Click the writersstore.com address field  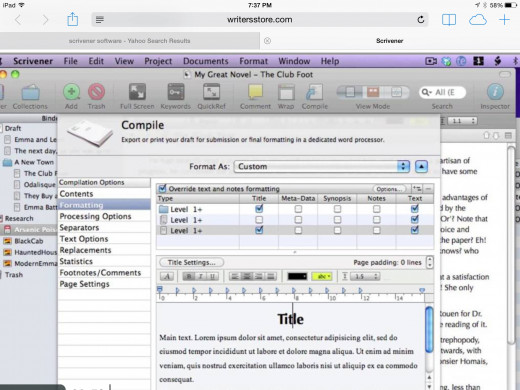click(260, 20)
